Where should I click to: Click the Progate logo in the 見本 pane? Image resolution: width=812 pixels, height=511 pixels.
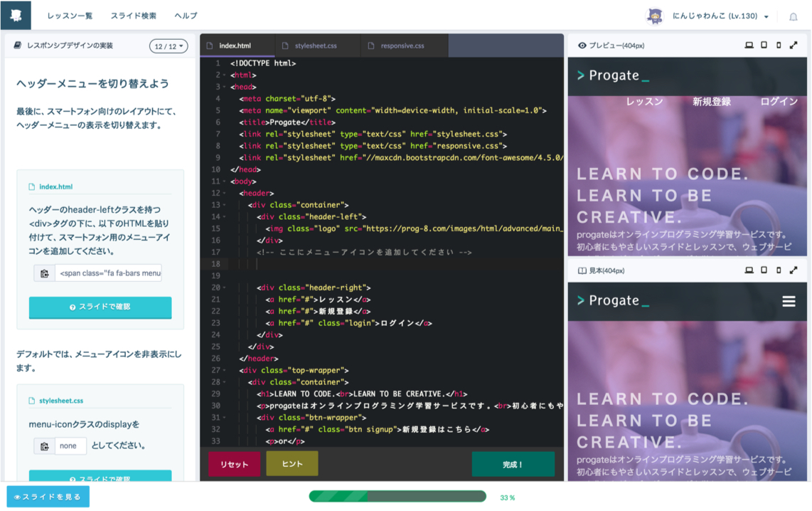tap(613, 300)
